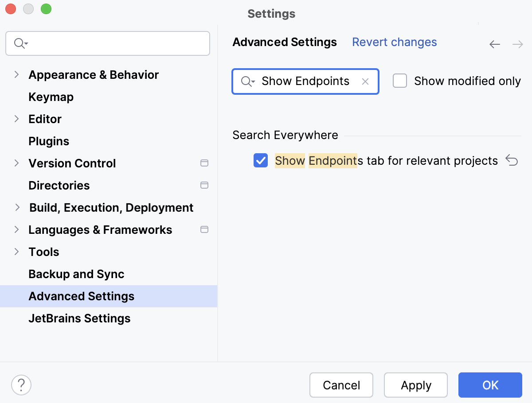Screen dimensions: 532x403
Task: Expand the Editor section
Action: pos(17,119)
